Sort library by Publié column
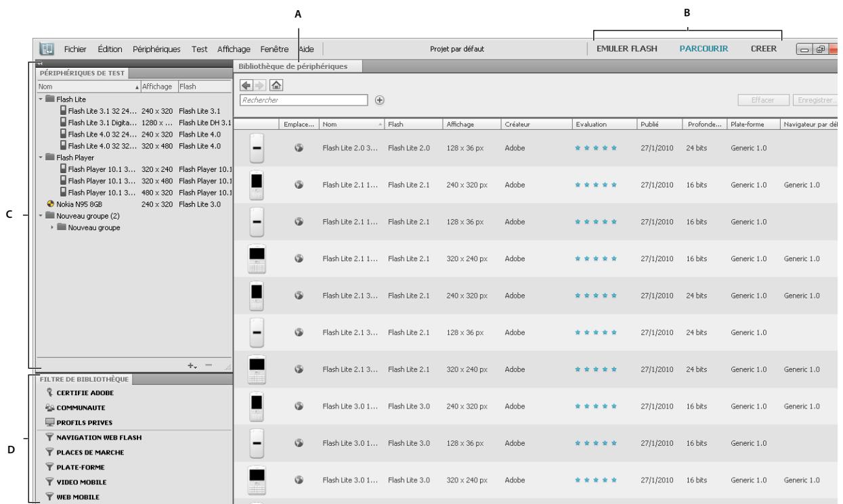Image resolution: width=843 pixels, height=504 pixels. point(658,124)
